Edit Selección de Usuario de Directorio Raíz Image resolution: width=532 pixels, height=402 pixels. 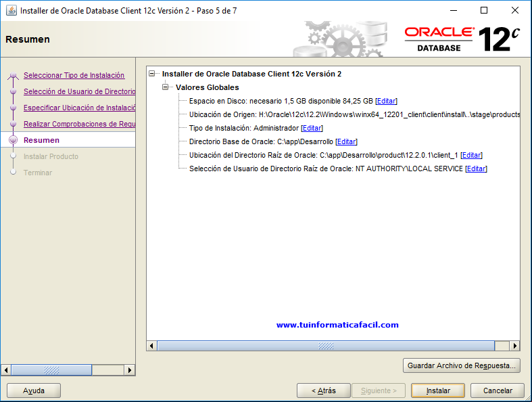pos(476,169)
